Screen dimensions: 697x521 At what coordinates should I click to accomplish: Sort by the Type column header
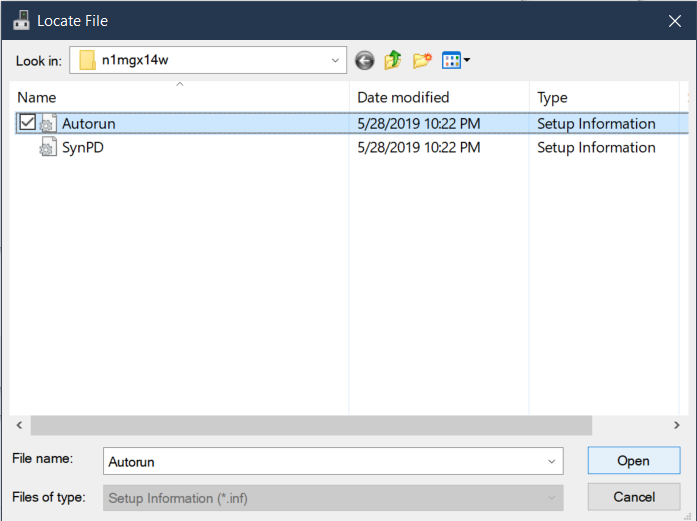point(552,98)
